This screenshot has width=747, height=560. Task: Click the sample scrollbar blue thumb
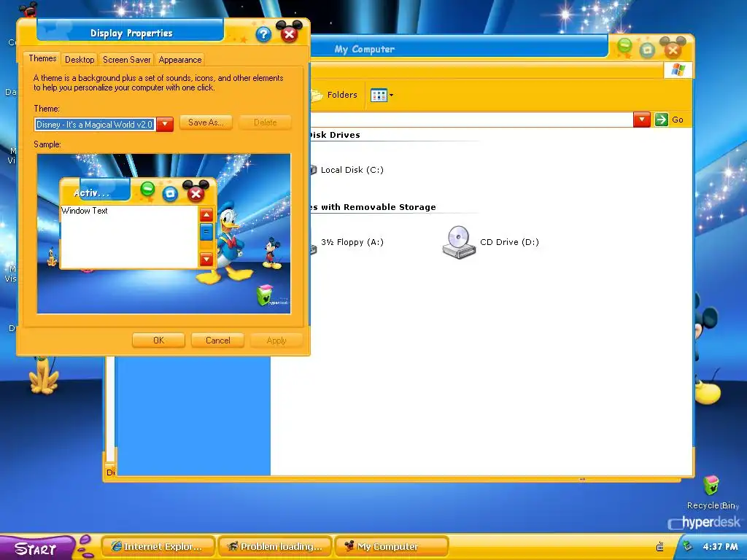click(206, 233)
